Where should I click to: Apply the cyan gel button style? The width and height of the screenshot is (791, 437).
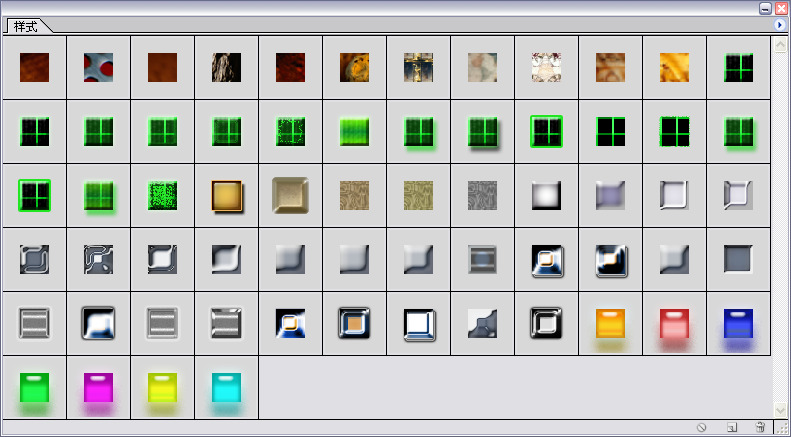pos(227,388)
